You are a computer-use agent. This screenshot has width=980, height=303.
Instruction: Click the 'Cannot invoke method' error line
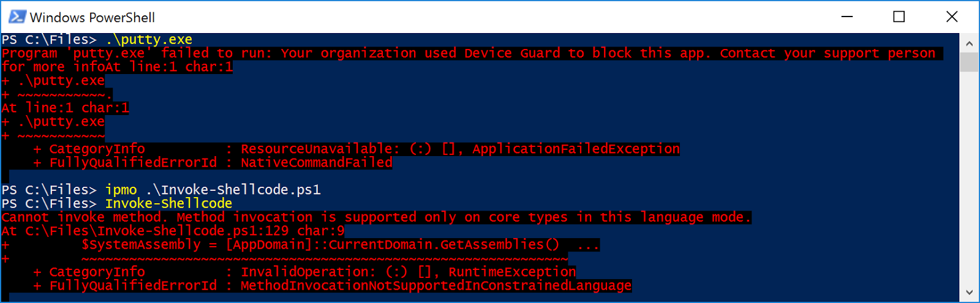[375, 217]
